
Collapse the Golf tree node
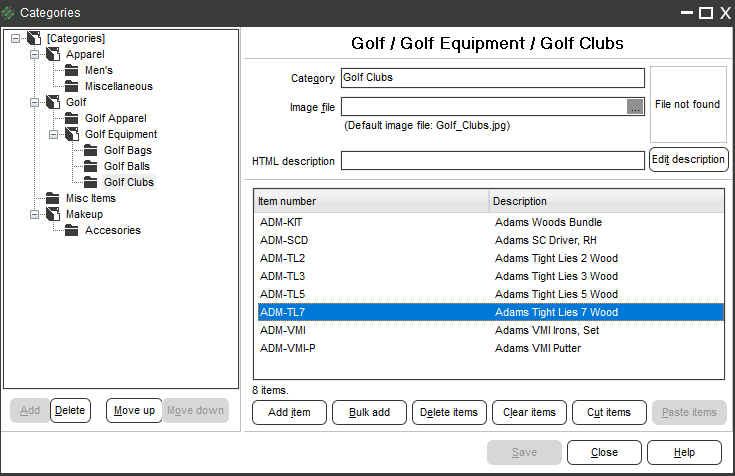[34, 102]
